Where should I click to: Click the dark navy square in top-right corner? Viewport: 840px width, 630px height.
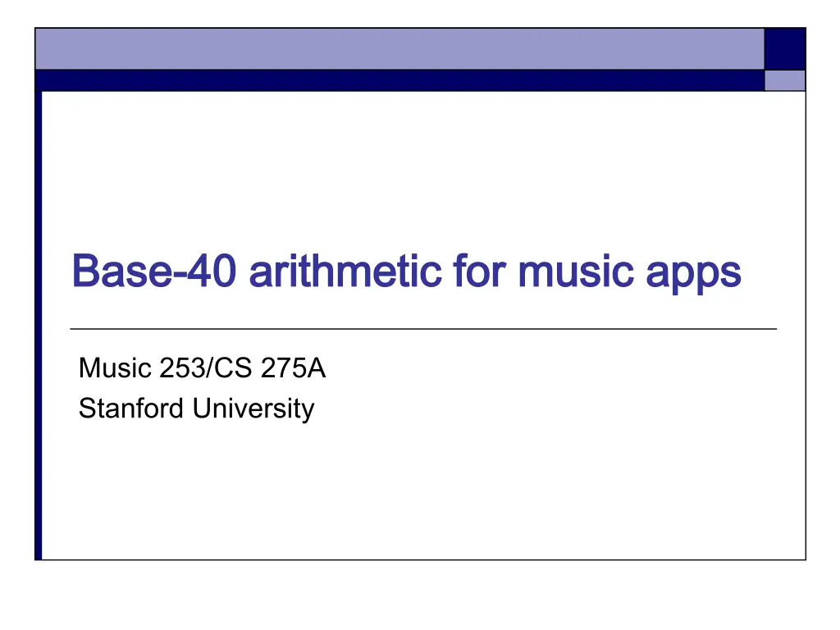tap(784, 49)
